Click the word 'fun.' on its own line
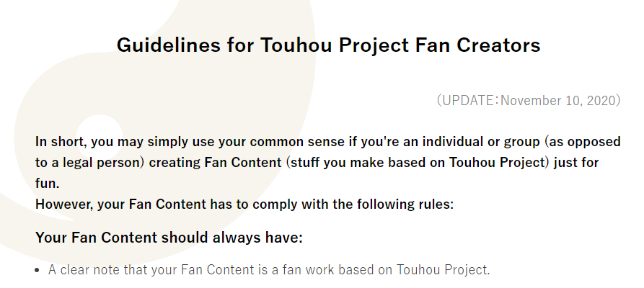The width and height of the screenshot is (644, 288). pos(47,183)
